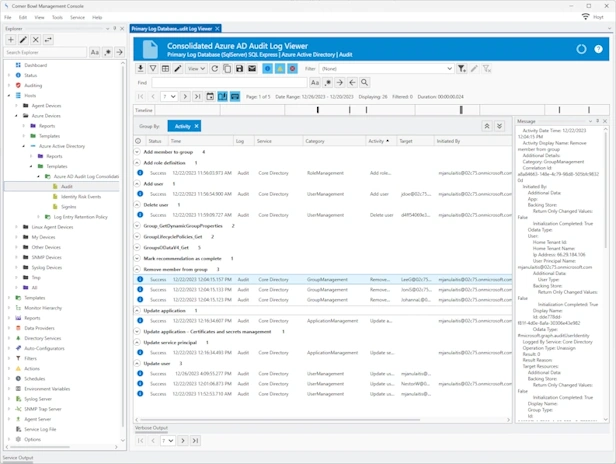The height and width of the screenshot is (464, 616).
Task: Click the Explorer edit pencil icon
Action: coord(23,40)
